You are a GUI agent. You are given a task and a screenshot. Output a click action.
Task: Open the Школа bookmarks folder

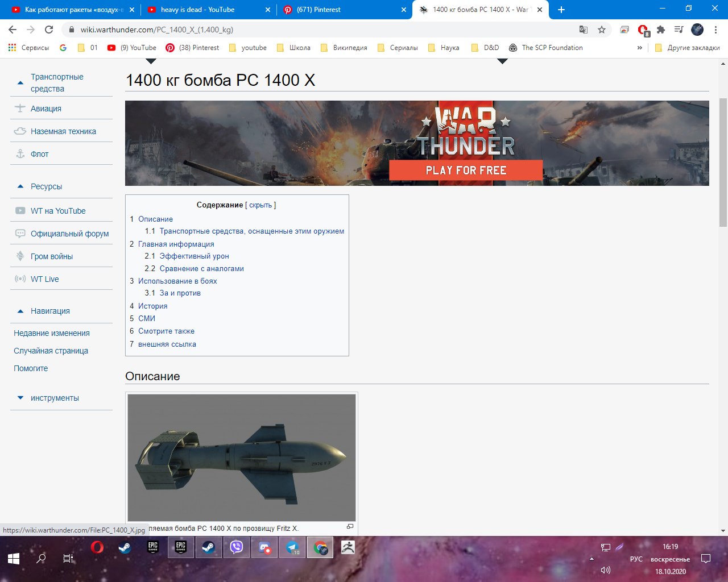point(293,48)
